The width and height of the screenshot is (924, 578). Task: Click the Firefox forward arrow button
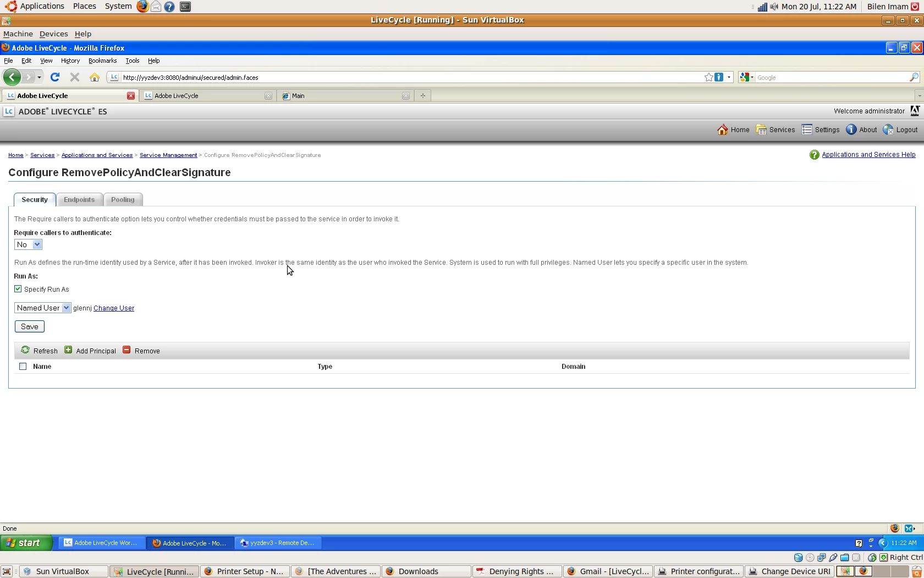click(29, 78)
